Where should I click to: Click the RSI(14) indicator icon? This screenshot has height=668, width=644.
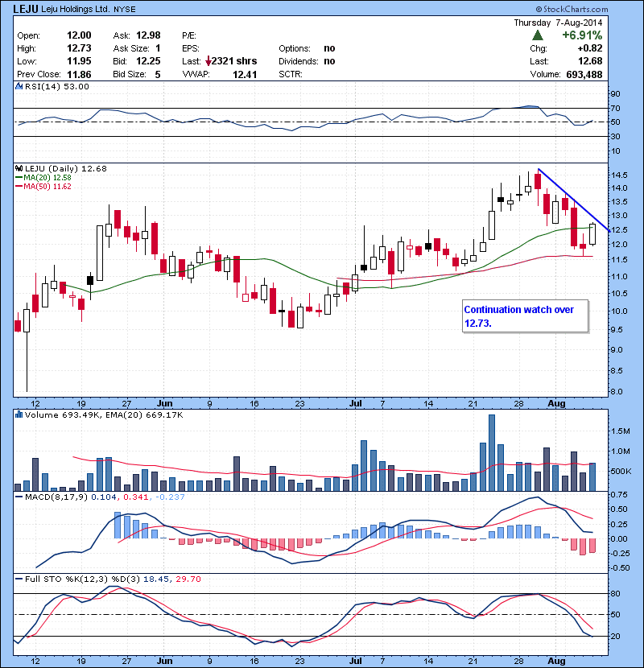pyautogui.click(x=19, y=86)
